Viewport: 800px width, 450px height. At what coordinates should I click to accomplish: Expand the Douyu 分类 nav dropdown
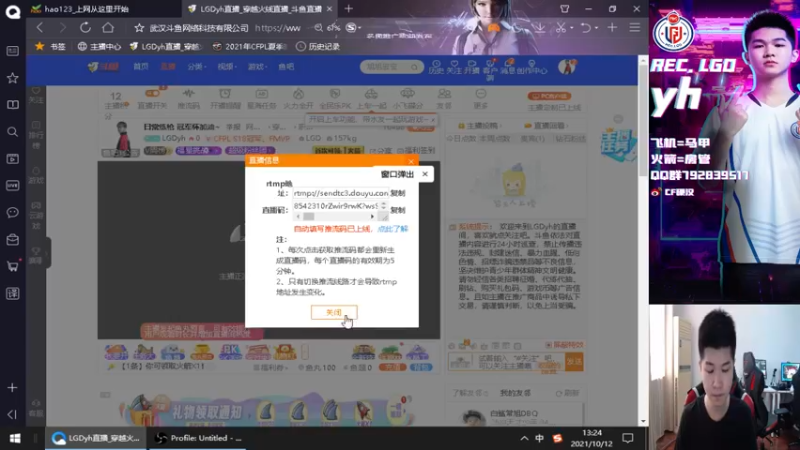pos(196,67)
